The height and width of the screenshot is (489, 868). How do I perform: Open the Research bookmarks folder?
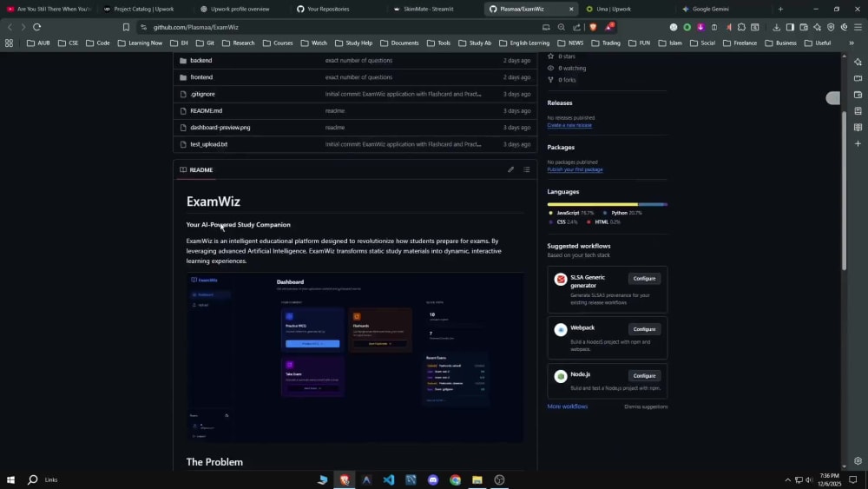[239, 43]
